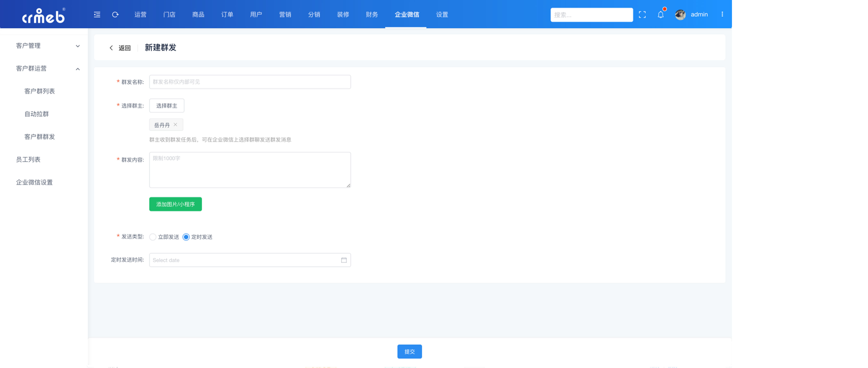Screen dimensions: 868x368
Task: Collapse the sidebar menu icon
Action: pos(97,15)
